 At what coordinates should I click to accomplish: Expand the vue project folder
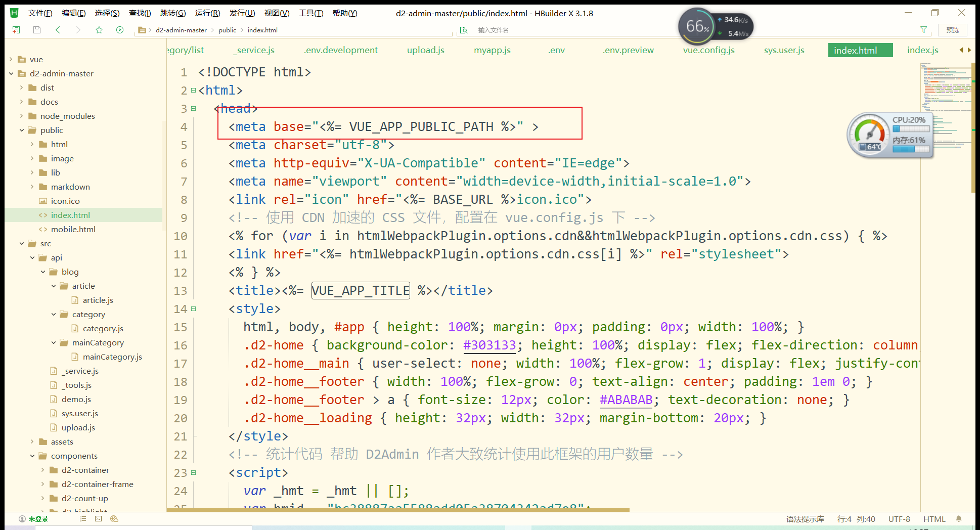pos(11,59)
